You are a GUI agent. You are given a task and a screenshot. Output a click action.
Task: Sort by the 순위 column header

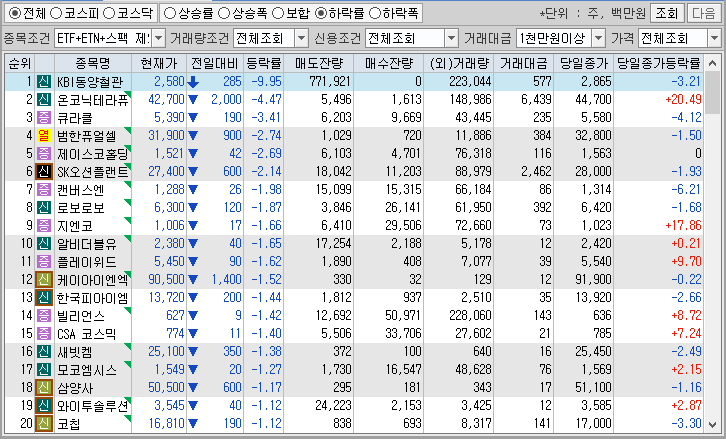tap(20, 63)
